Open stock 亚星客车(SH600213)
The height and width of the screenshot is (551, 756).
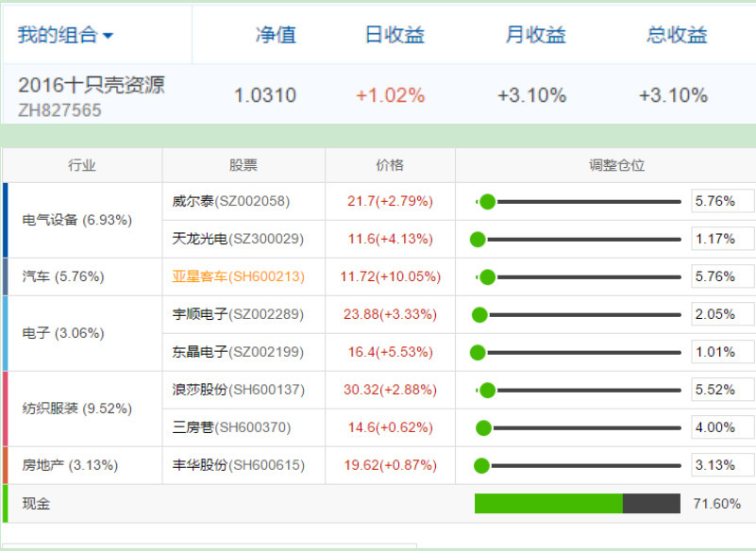(238, 276)
